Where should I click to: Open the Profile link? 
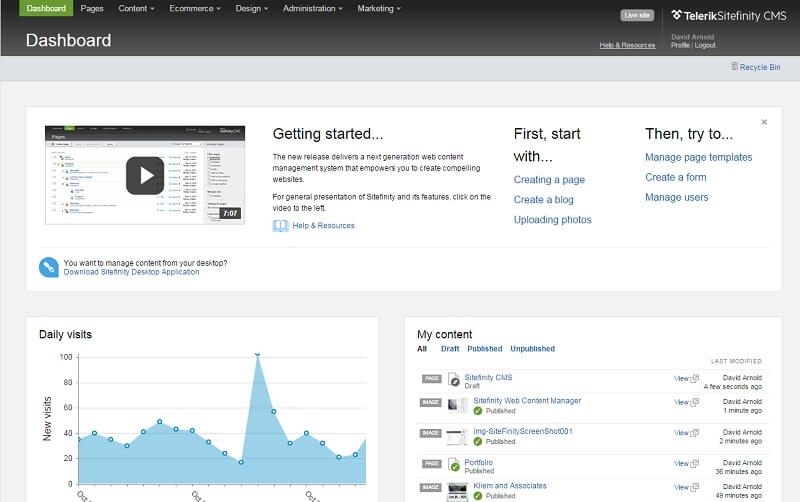(x=680, y=45)
